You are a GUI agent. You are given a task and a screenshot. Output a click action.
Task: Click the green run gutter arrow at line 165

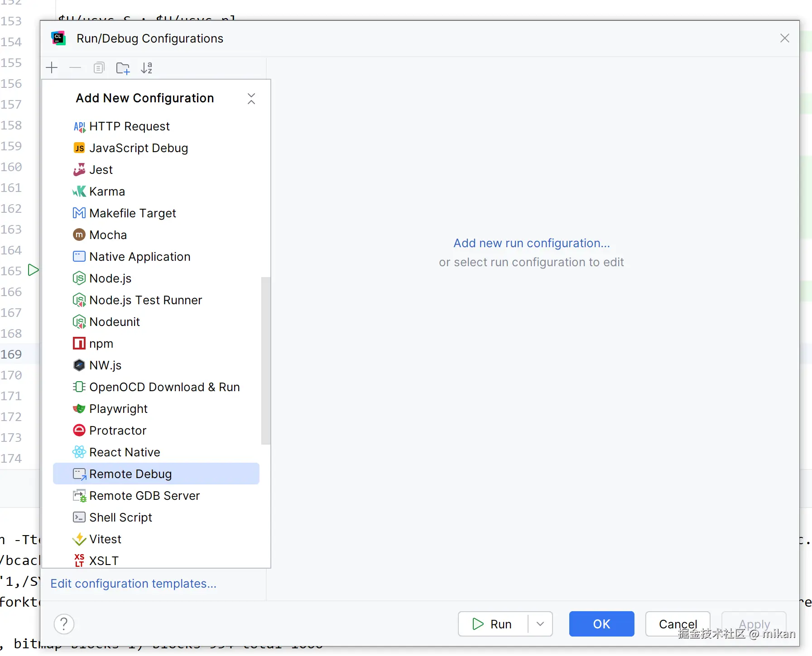33,270
